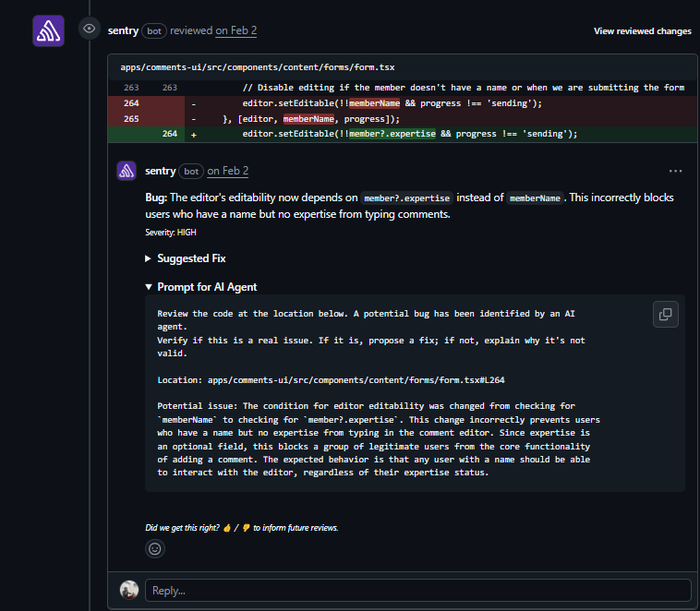Open View reviewed changes
The height and width of the screenshot is (611, 700).
(x=643, y=30)
